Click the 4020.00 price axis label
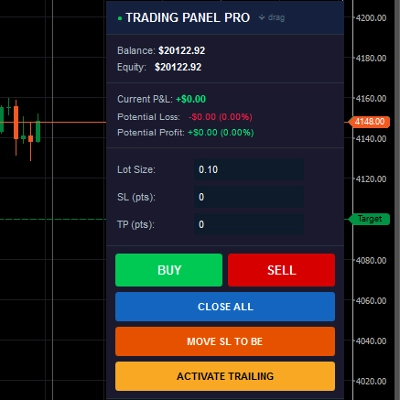Image resolution: width=400 pixels, height=400 pixels. (371, 381)
